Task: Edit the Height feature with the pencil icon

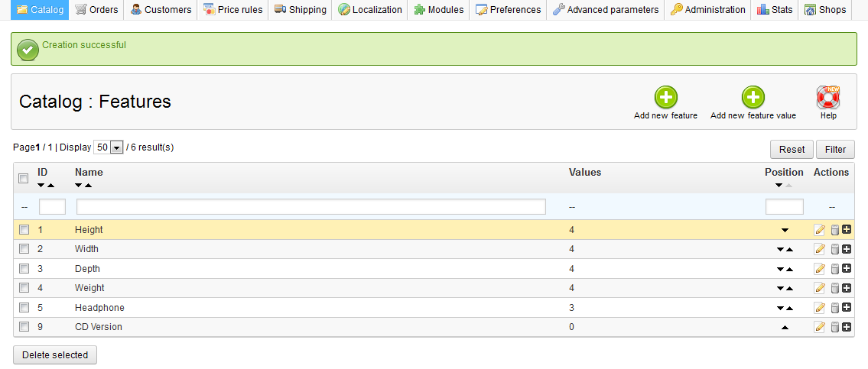Action: tap(820, 229)
